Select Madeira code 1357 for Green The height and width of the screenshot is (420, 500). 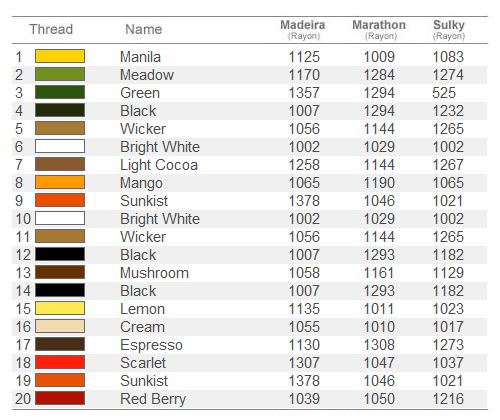304,93
